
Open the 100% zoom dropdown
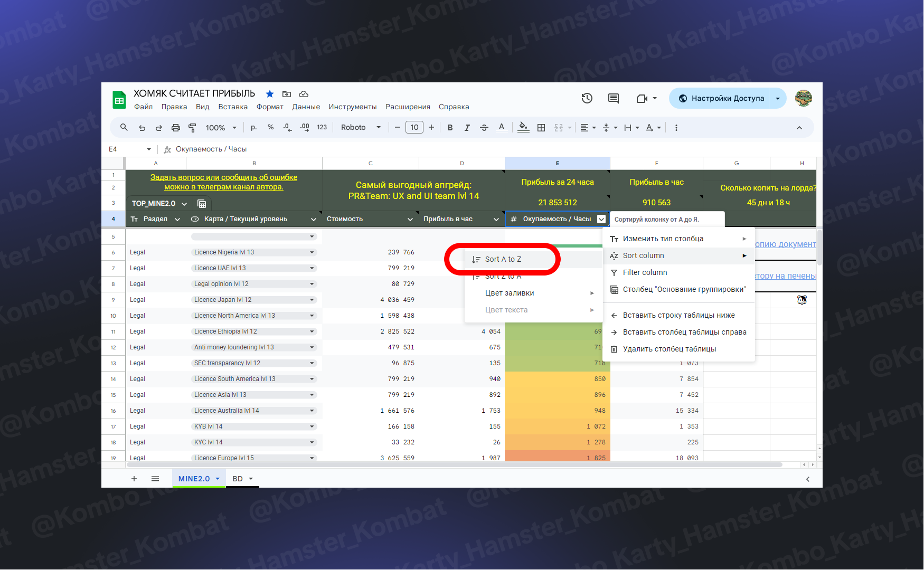221,128
